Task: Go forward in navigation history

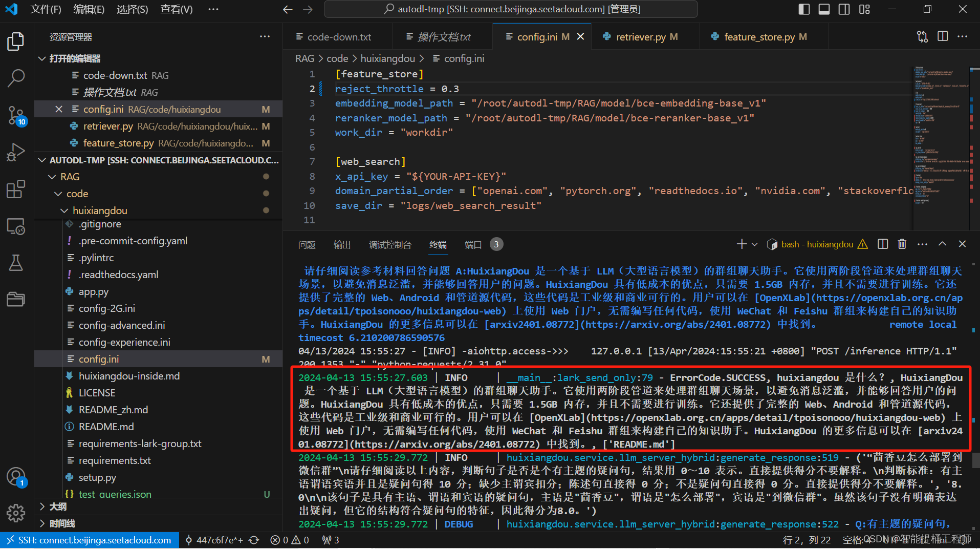Action: coord(308,9)
